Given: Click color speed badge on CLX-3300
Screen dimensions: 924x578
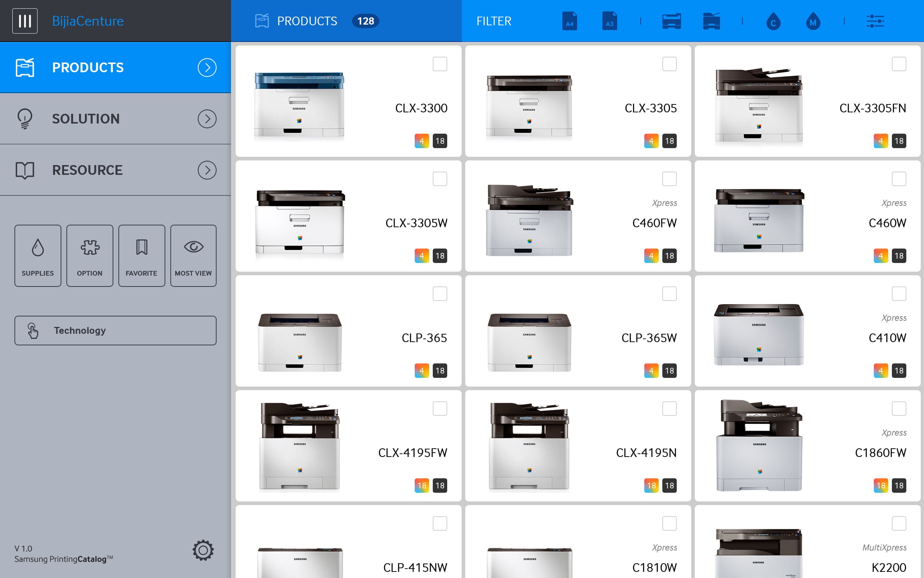Looking at the screenshot, I should [x=422, y=141].
